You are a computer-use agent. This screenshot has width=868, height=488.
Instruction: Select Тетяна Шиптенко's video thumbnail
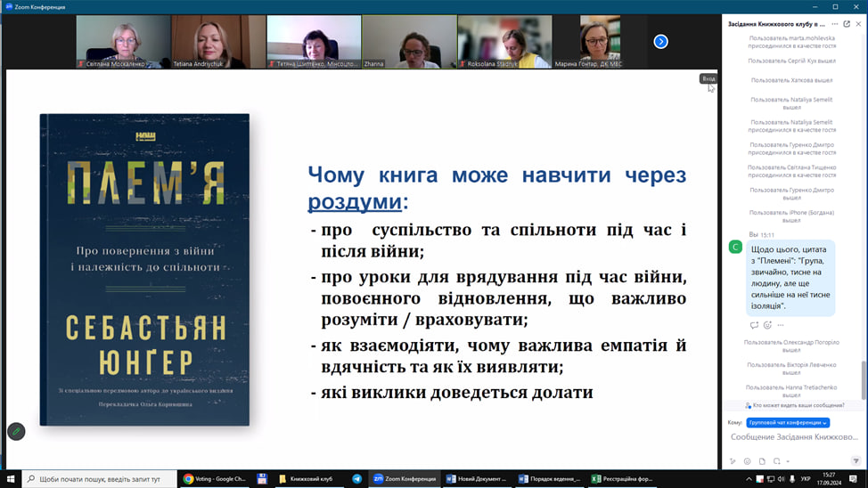[x=314, y=42]
